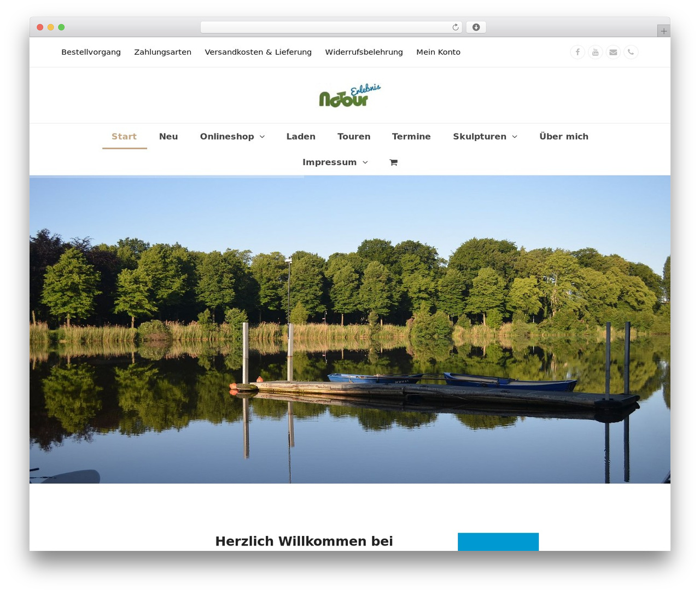Open the Widerrufsbelehrung link

(364, 52)
